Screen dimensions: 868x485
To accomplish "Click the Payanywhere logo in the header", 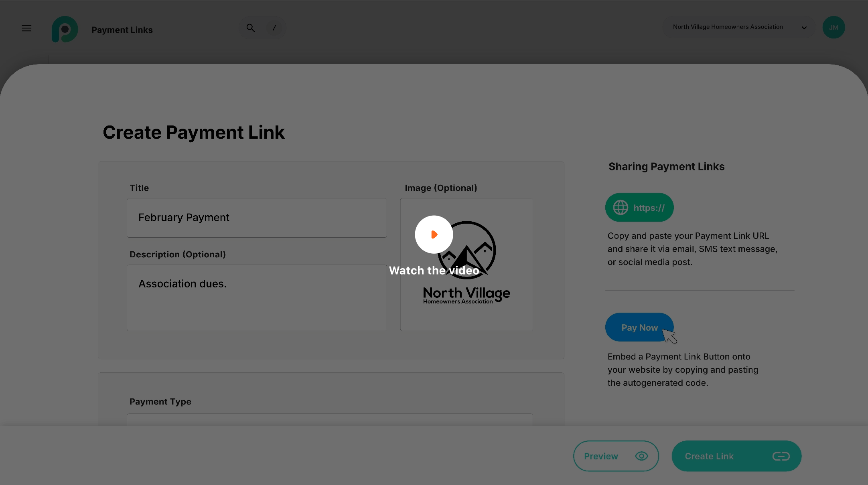I will point(65,29).
